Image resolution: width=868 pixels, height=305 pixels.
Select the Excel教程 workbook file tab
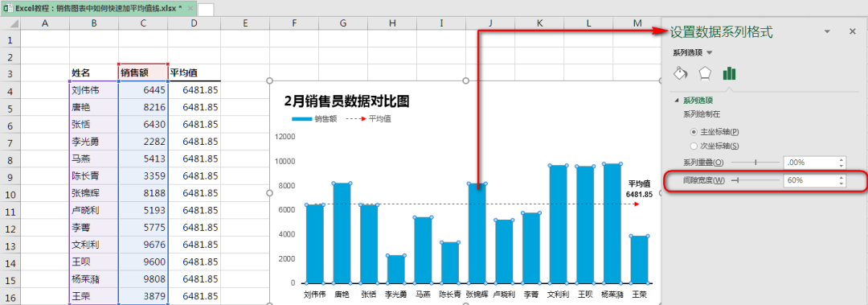coord(99,8)
